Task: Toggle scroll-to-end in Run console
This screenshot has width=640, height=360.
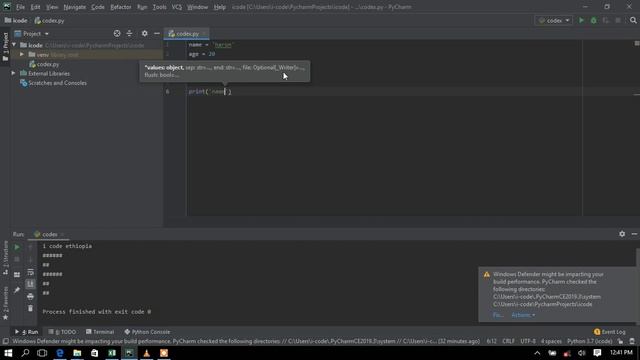Action: click(30, 284)
